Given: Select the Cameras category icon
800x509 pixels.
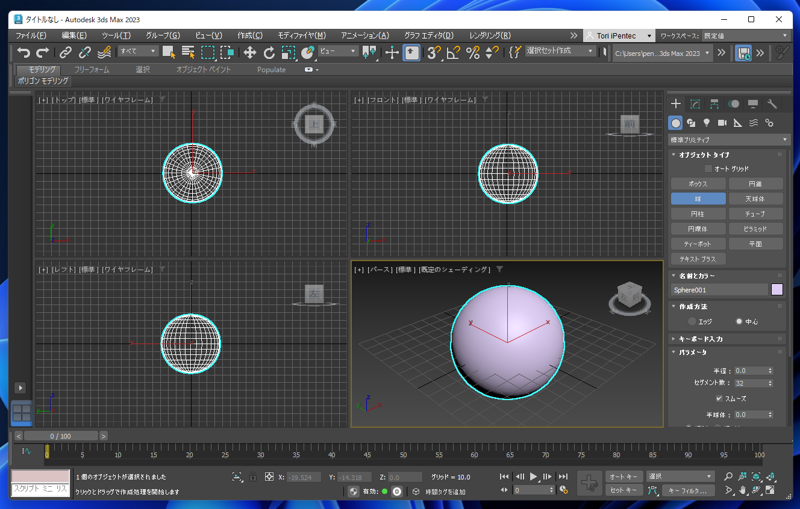Looking at the screenshot, I should (x=722, y=123).
